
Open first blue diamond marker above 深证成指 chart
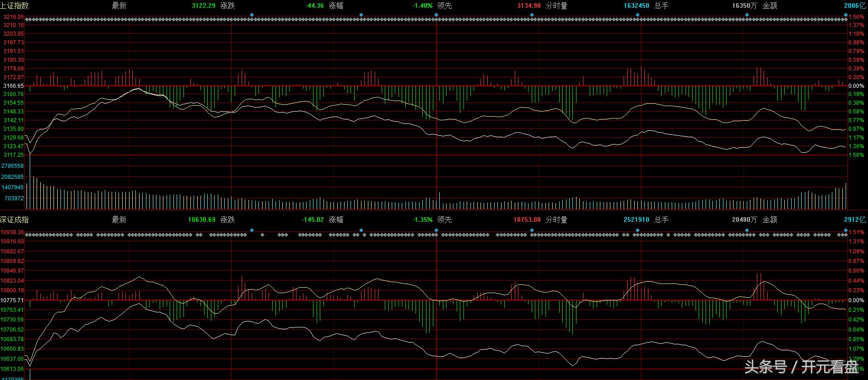coord(252,230)
